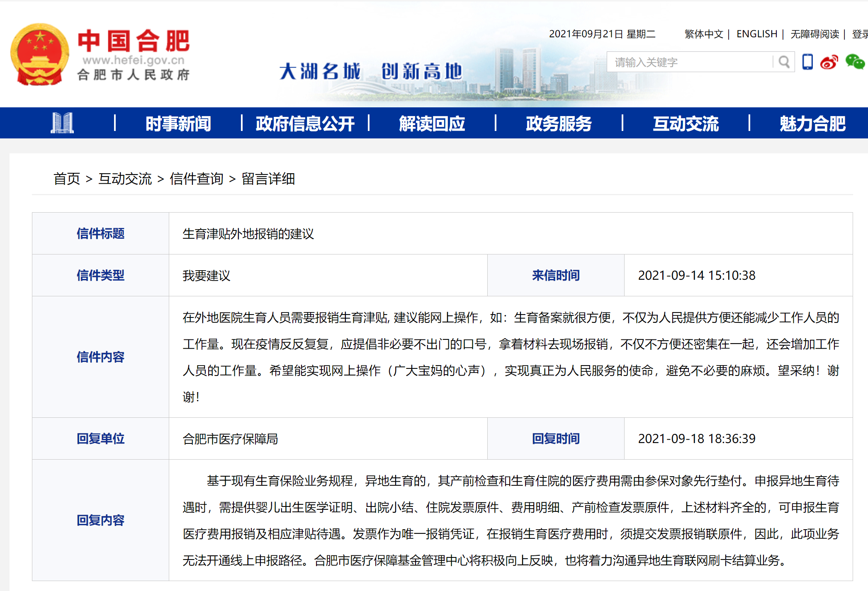Image resolution: width=868 pixels, height=591 pixels.
Task: Open the 魅力合肥 menu
Action: click(812, 123)
